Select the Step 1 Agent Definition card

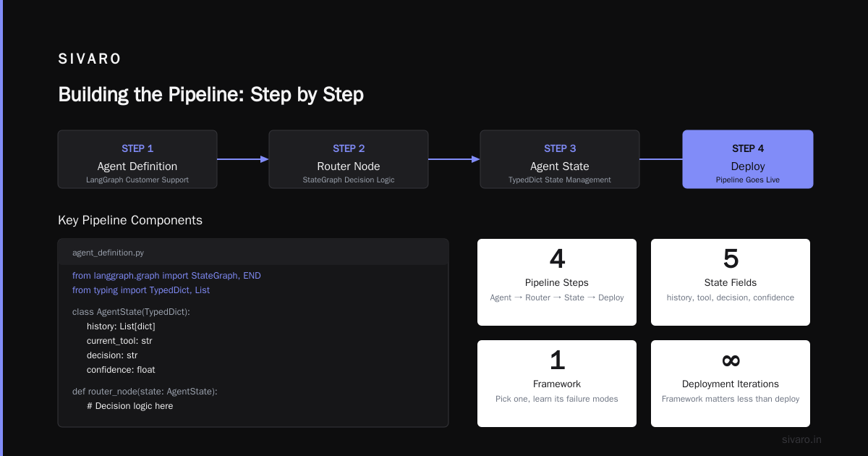coord(137,159)
